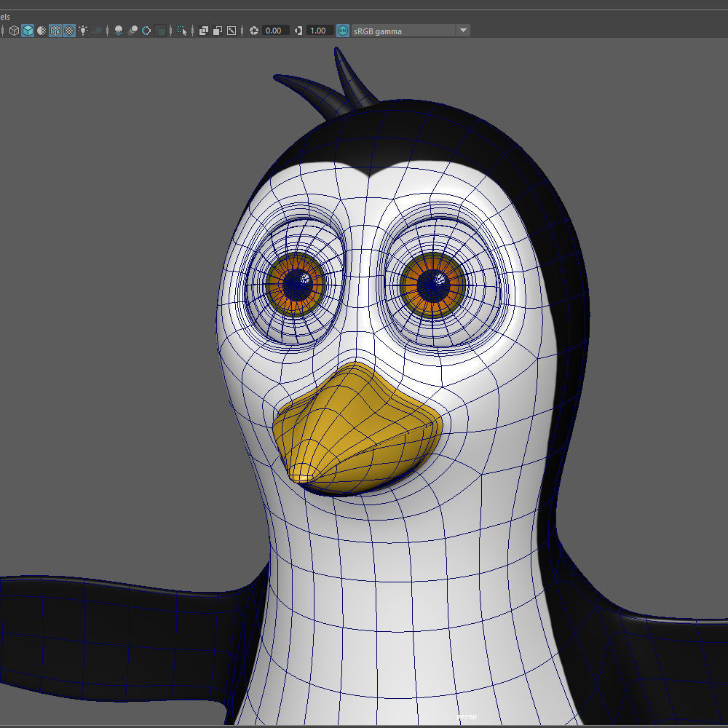The image size is (728, 728).
Task: Toggle viewport shadows icon
Action: 98,31
